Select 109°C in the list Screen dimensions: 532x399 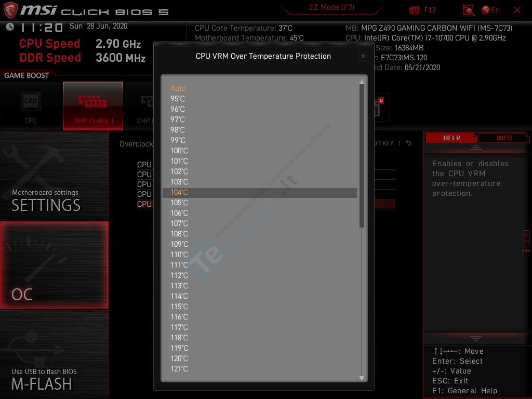[260, 244]
